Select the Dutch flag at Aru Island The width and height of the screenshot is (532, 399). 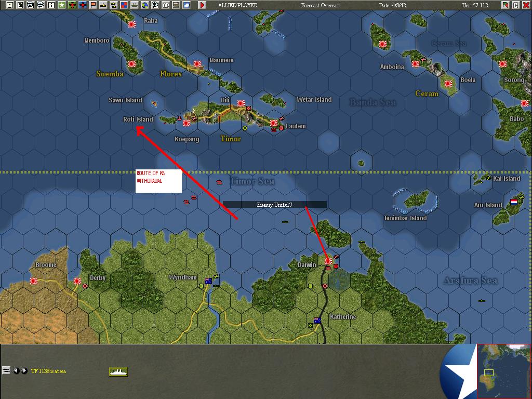pos(514,202)
